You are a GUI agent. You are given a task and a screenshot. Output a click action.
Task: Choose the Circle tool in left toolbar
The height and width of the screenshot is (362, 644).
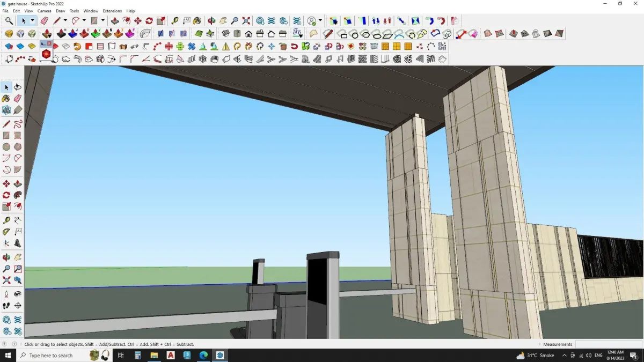click(6, 147)
